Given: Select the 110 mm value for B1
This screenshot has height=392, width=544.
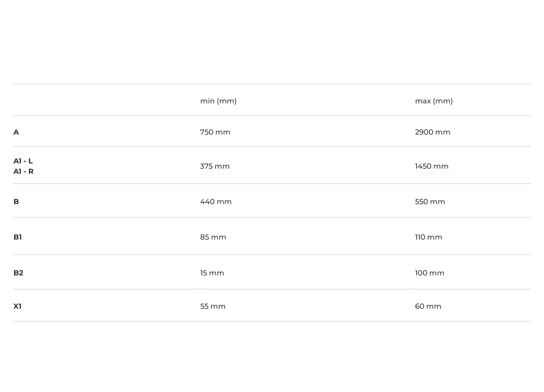Looking at the screenshot, I should (428, 237).
